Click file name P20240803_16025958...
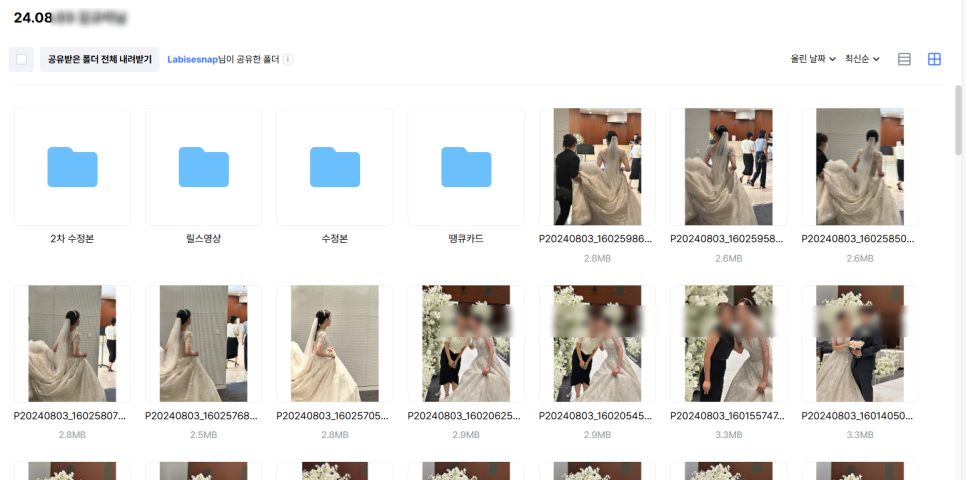 (x=728, y=239)
